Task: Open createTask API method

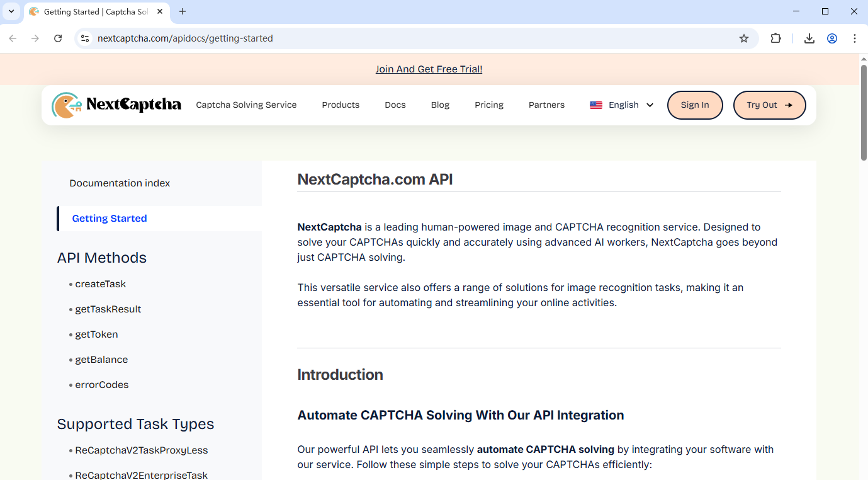Action: 101,284
